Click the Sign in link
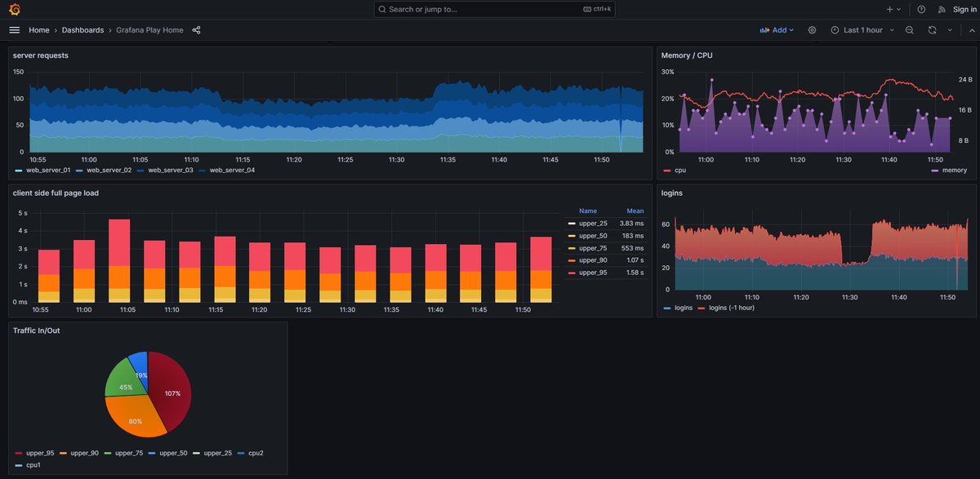This screenshot has width=980, height=479. click(x=964, y=9)
